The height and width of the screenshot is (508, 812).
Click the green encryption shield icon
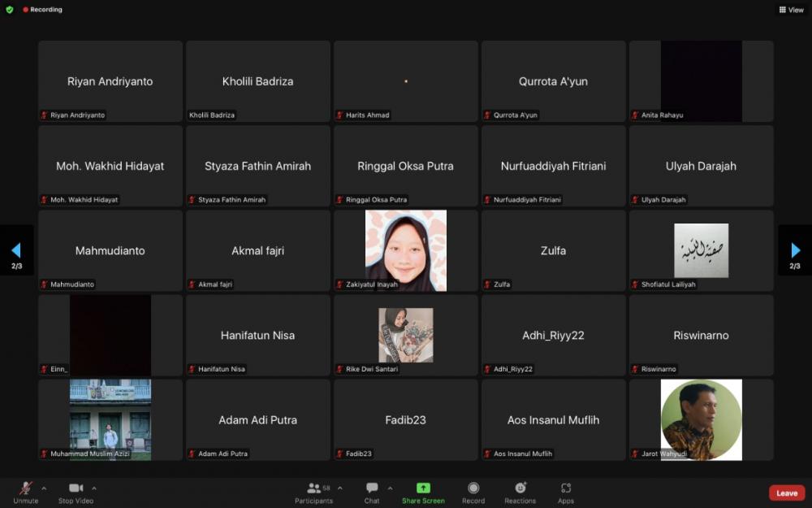click(10, 10)
